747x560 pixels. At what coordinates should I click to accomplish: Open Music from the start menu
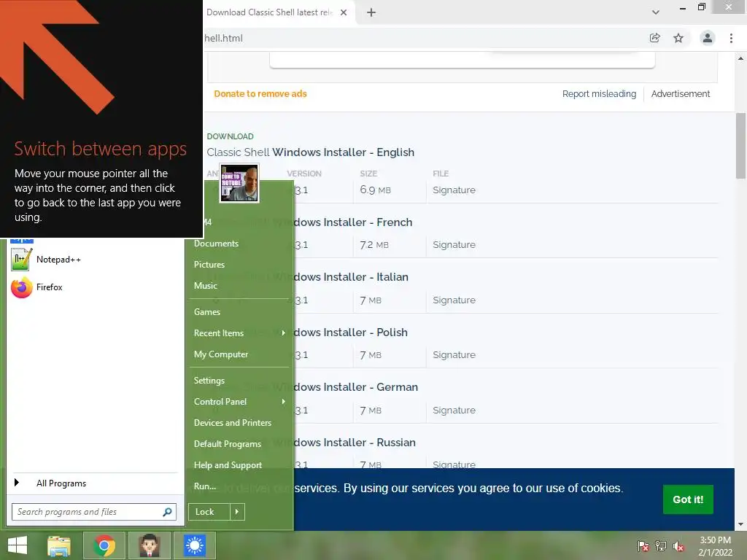[205, 286]
